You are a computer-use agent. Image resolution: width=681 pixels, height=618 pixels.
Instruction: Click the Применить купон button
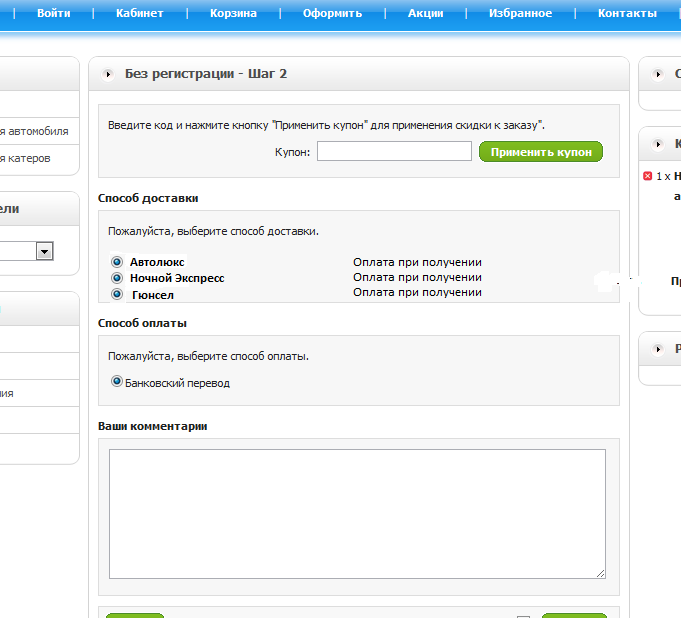541,152
